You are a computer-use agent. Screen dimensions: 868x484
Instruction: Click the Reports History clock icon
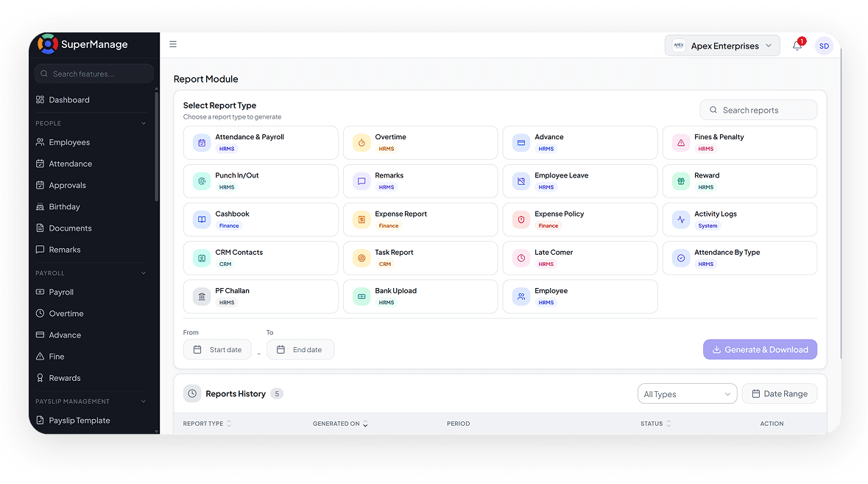point(192,393)
